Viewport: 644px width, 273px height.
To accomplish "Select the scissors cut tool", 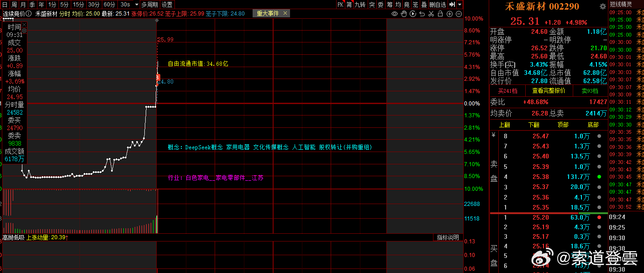I will click(431, 14).
